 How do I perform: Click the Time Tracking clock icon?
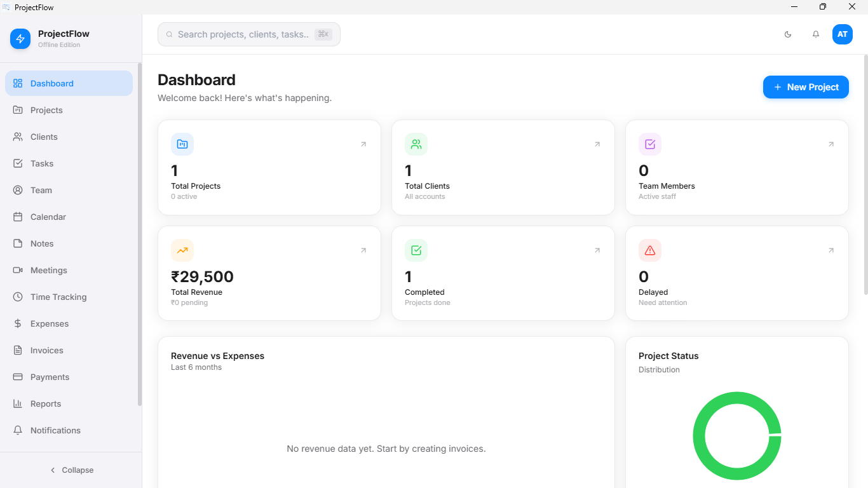18,297
